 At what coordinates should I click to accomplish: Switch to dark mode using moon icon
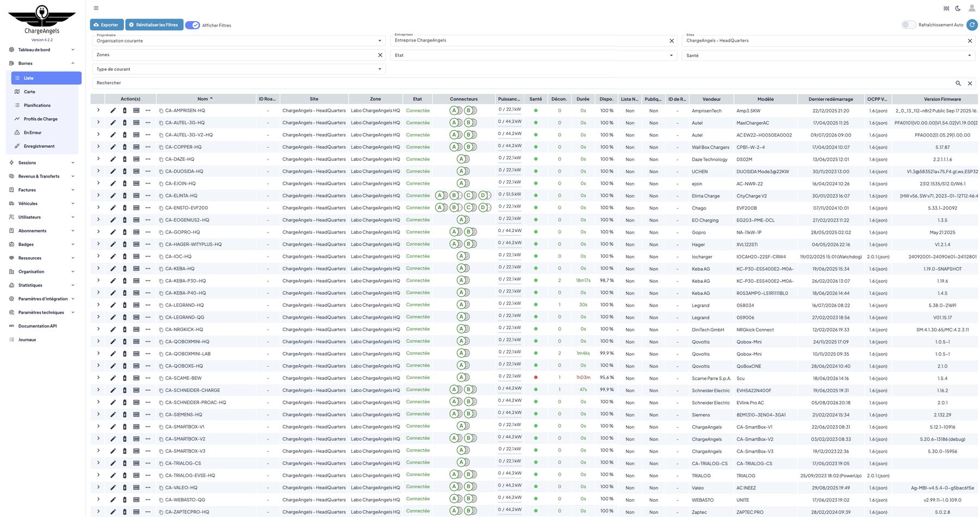(x=958, y=8)
